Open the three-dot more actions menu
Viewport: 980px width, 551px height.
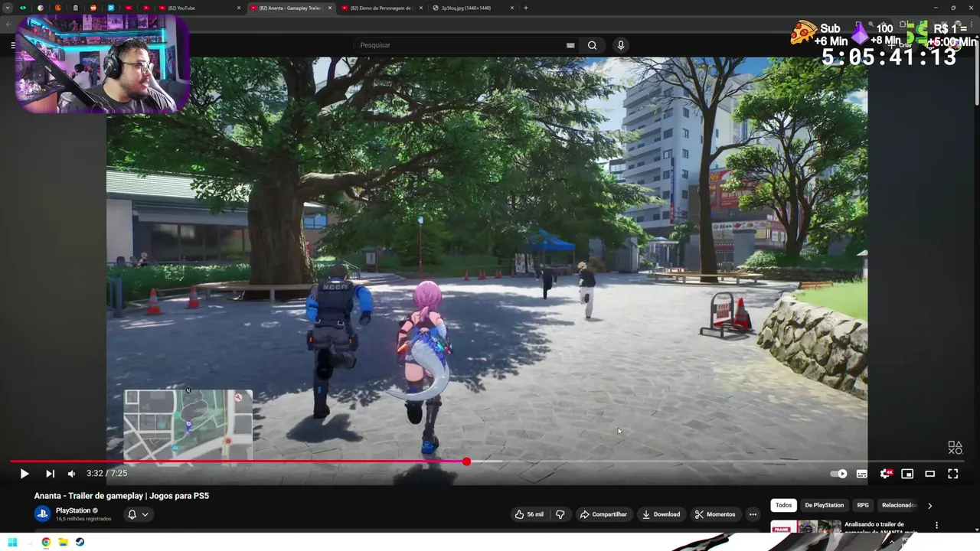(x=753, y=514)
